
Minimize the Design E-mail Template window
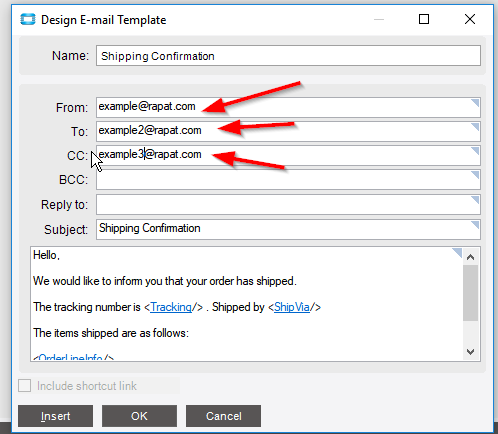tap(379, 19)
